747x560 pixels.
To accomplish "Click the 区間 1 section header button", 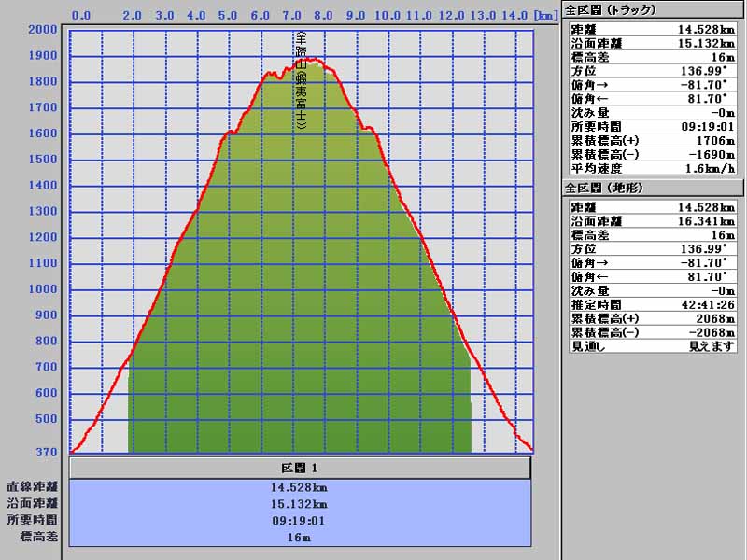I will (x=300, y=467).
